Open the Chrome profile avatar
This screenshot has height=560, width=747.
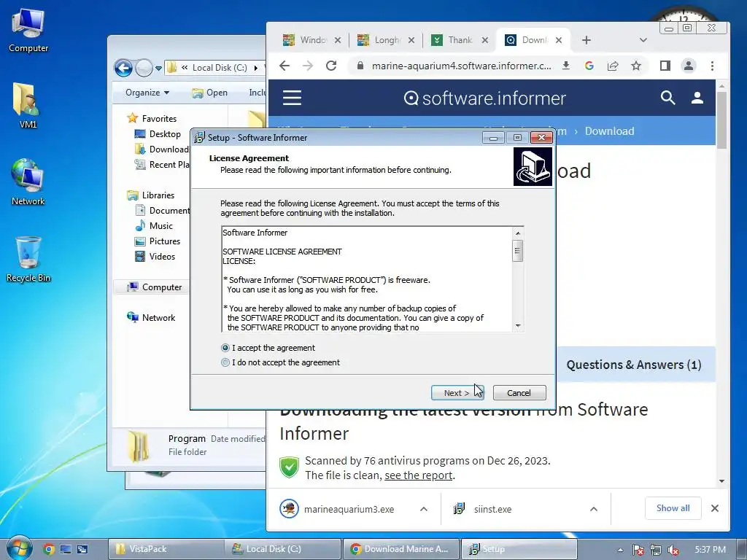click(689, 66)
